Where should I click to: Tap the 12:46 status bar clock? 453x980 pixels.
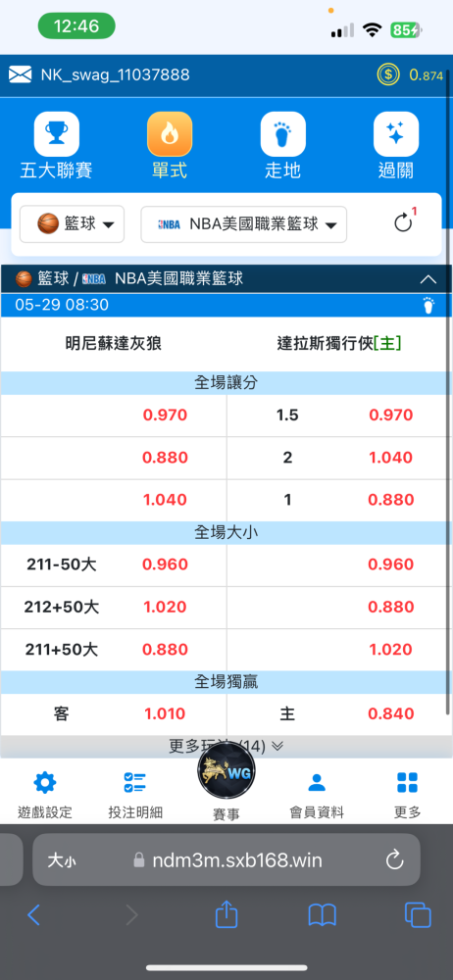pos(76,26)
